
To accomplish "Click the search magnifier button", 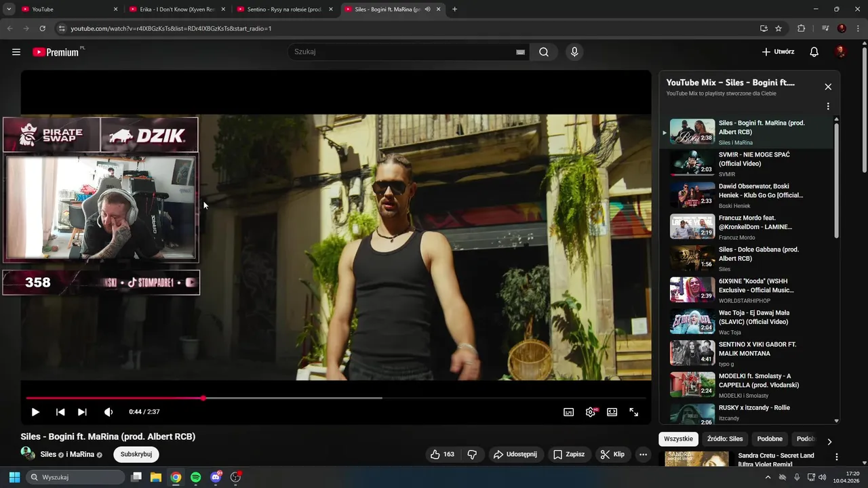I will pos(544,52).
